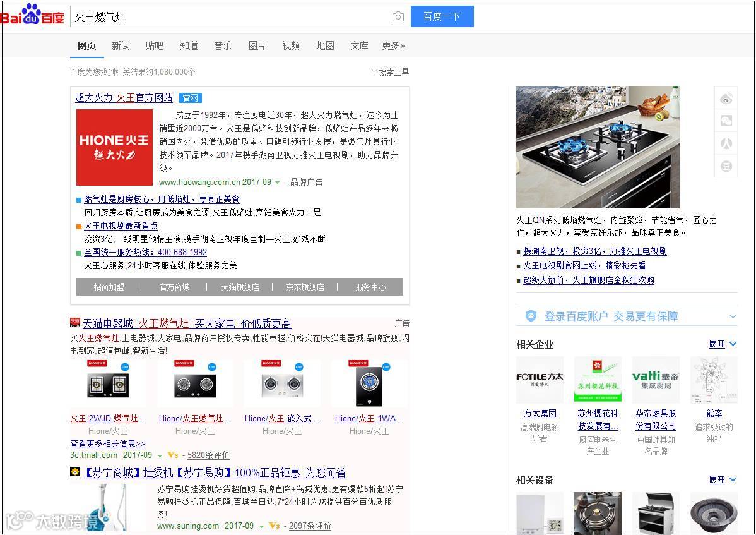Screen dimensions: 756x535
Task: Expand 相关企业 section with 展开
Action: pyautogui.click(x=723, y=344)
